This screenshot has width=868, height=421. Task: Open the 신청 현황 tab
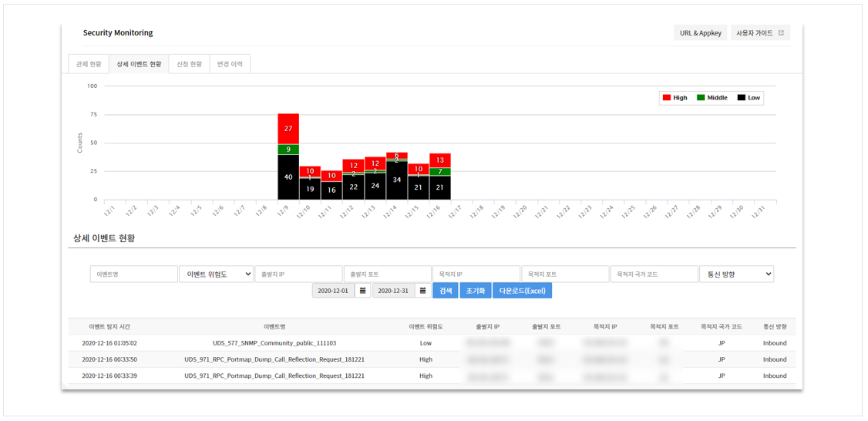pyautogui.click(x=190, y=64)
